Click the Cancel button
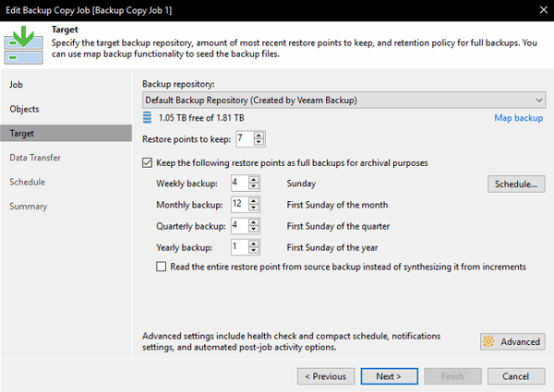Screen dimensions: 554x392 point(516,376)
